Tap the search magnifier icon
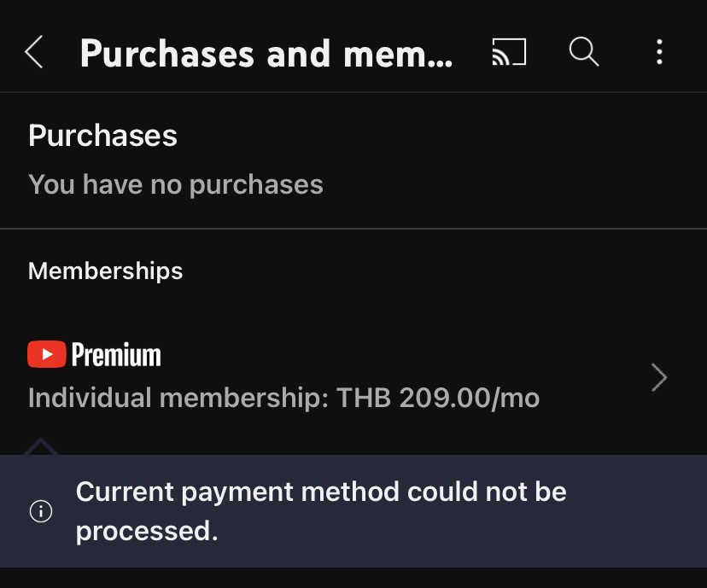 tap(584, 53)
